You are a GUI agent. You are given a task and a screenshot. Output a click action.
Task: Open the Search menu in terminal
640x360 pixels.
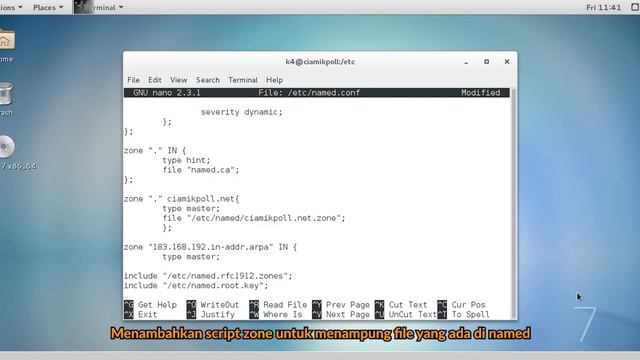click(x=207, y=80)
